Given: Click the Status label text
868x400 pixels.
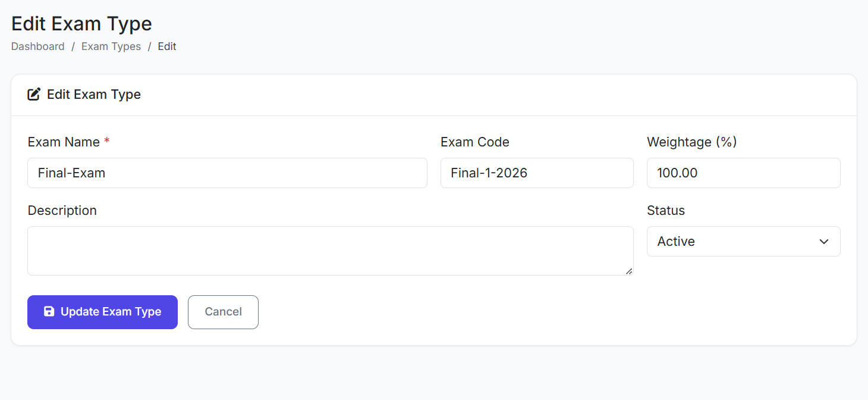Looking at the screenshot, I should [x=665, y=211].
